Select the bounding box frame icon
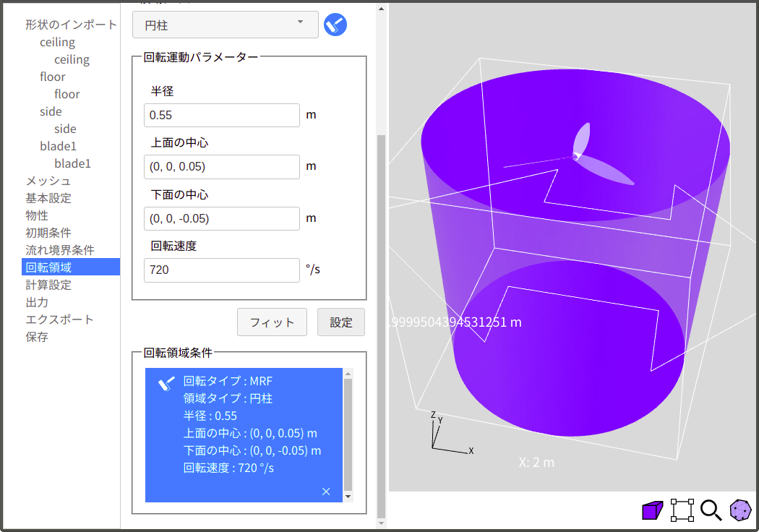Viewport: 759px width, 532px height. (x=682, y=510)
